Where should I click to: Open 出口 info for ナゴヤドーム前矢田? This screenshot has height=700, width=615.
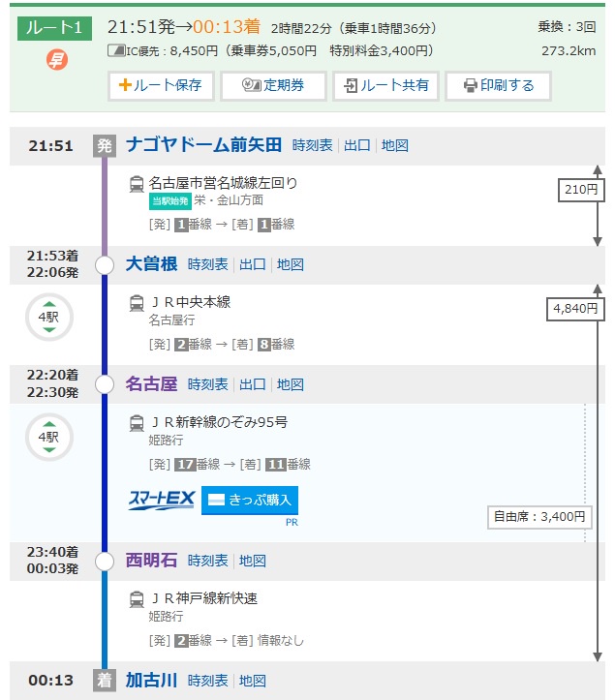356,145
